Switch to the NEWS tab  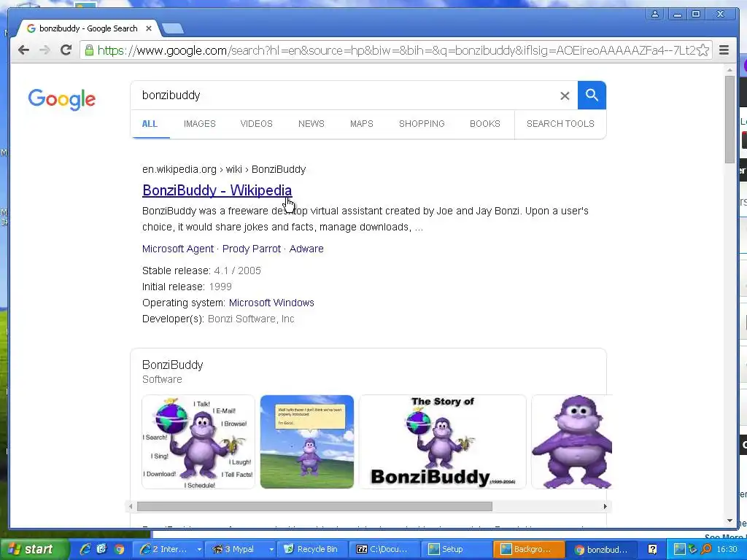[x=311, y=124]
